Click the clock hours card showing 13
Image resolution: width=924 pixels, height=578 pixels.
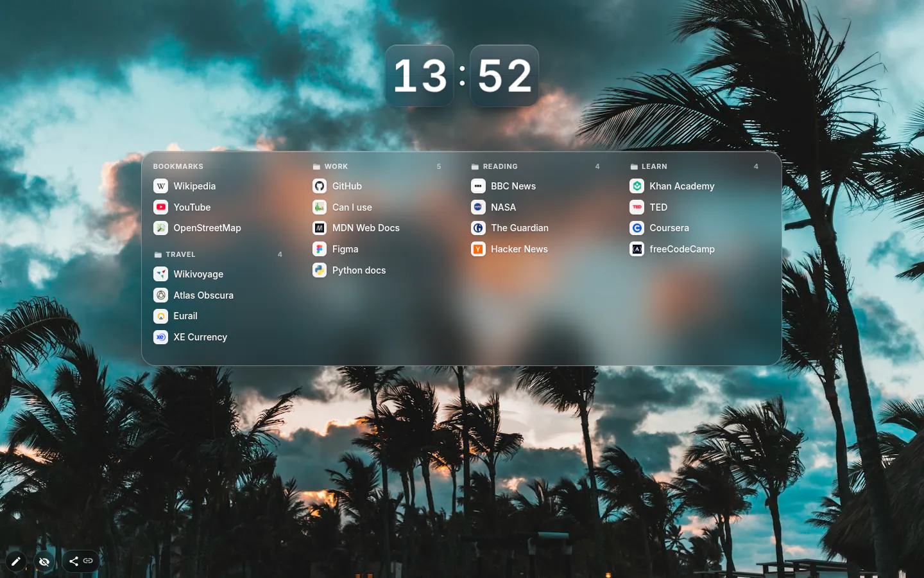pyautogui.click(x=420, y=76)
